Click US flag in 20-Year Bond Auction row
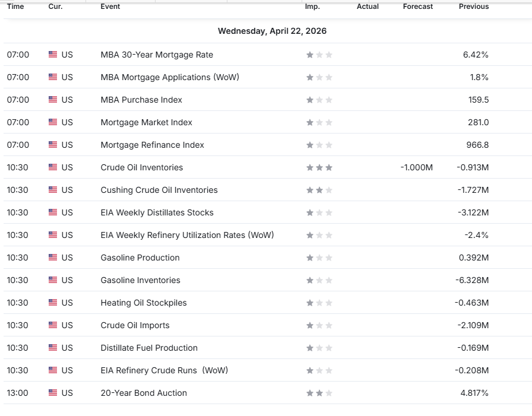Image resolution: width=532 pixels, height=416 pixels. [53, 393]
